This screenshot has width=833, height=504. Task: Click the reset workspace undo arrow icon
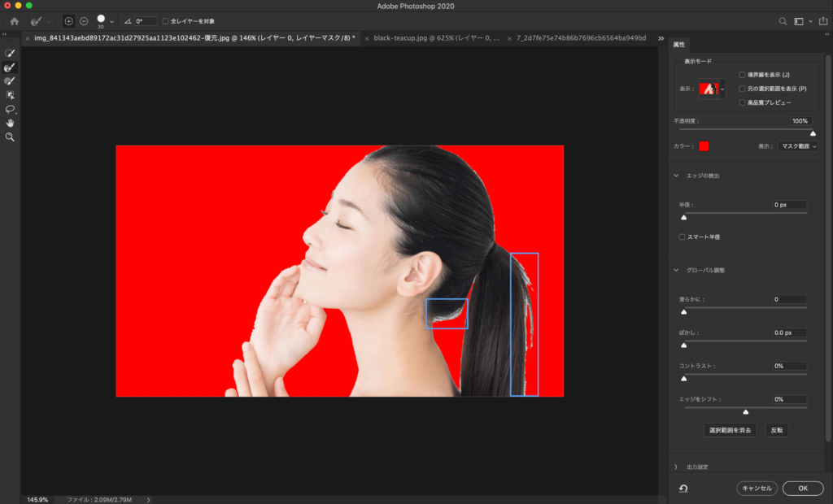[683, 488]
